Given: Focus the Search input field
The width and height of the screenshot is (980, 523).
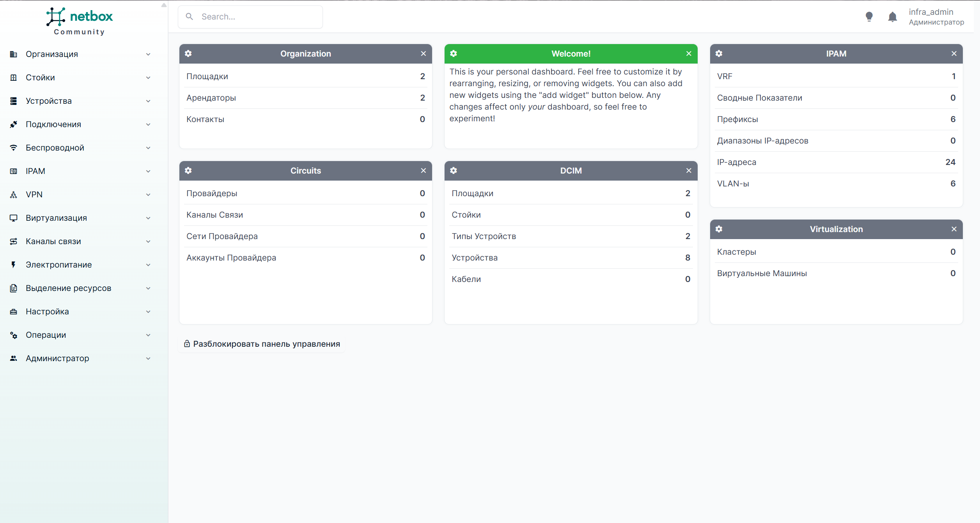Looking at the screenshot, I should [250, 17].
